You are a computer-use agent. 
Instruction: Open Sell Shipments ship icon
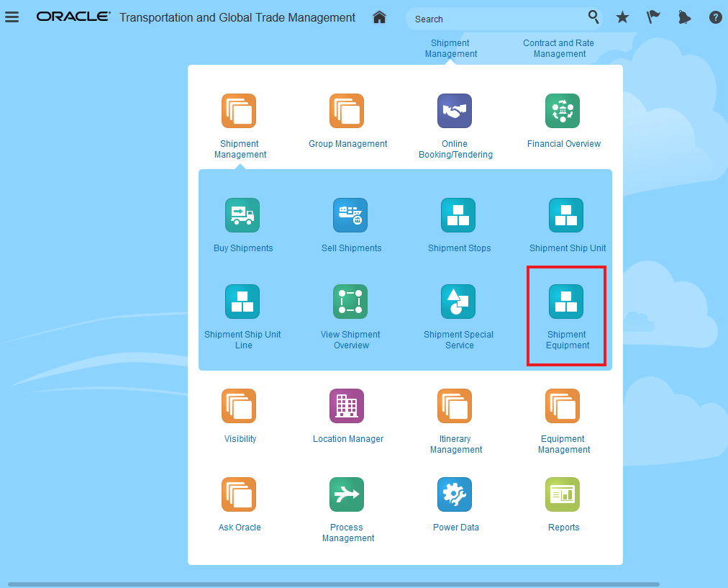tap(350, 215)
